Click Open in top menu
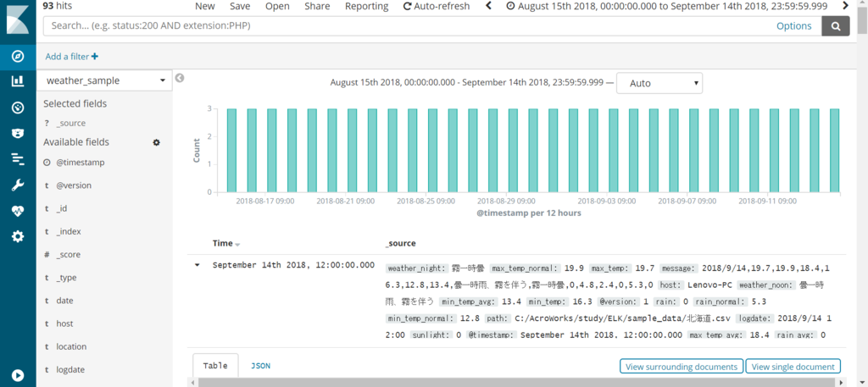868x387 pixels. [x=277, y=6]
